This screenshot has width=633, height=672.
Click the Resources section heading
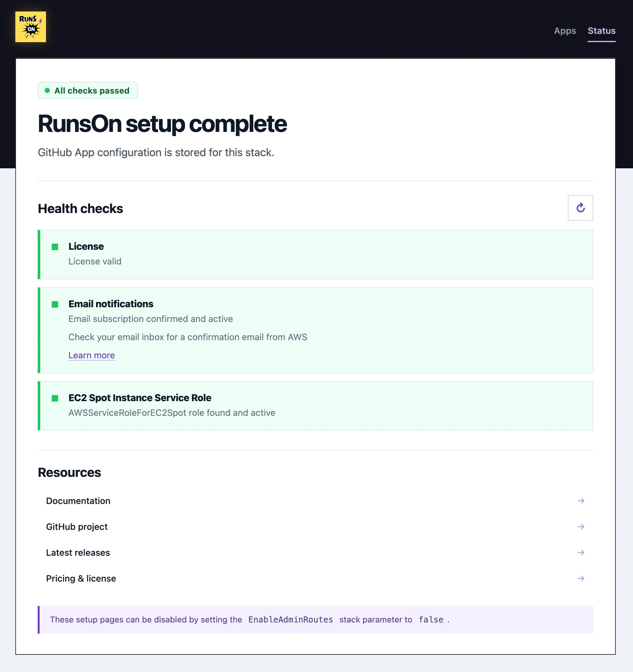click(x=69, y=473)
